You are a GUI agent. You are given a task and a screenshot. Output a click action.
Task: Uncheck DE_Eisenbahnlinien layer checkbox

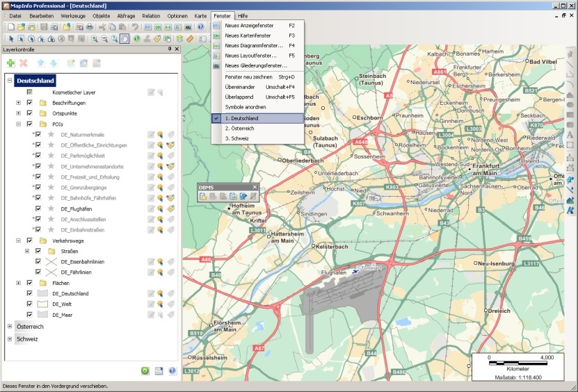click(38, 261)
